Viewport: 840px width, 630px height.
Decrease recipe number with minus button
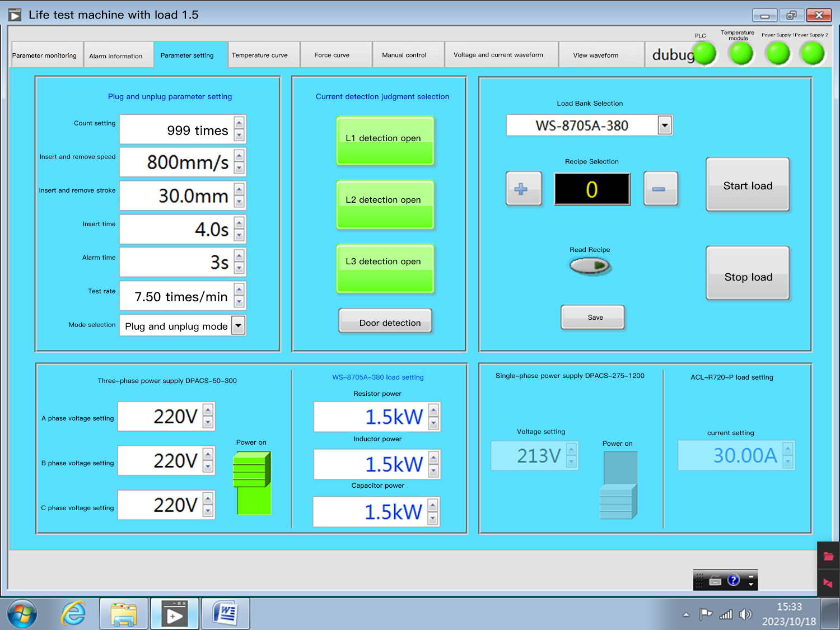(660, 189)
